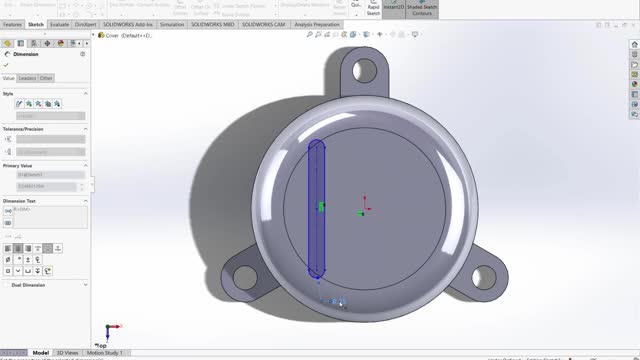Open the 3D Views bottom tab
Screen dimensions: 640x360
coord(67,353)
